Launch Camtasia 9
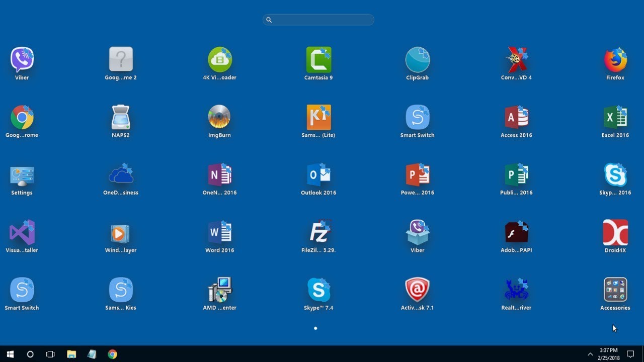This screenshot has height=362, width=644. click(318, 59)
